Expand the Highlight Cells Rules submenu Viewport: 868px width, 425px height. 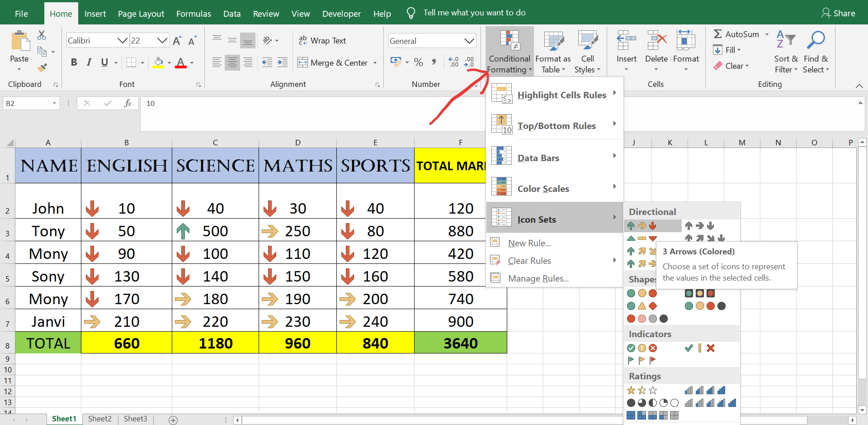[x=561, y=95]
